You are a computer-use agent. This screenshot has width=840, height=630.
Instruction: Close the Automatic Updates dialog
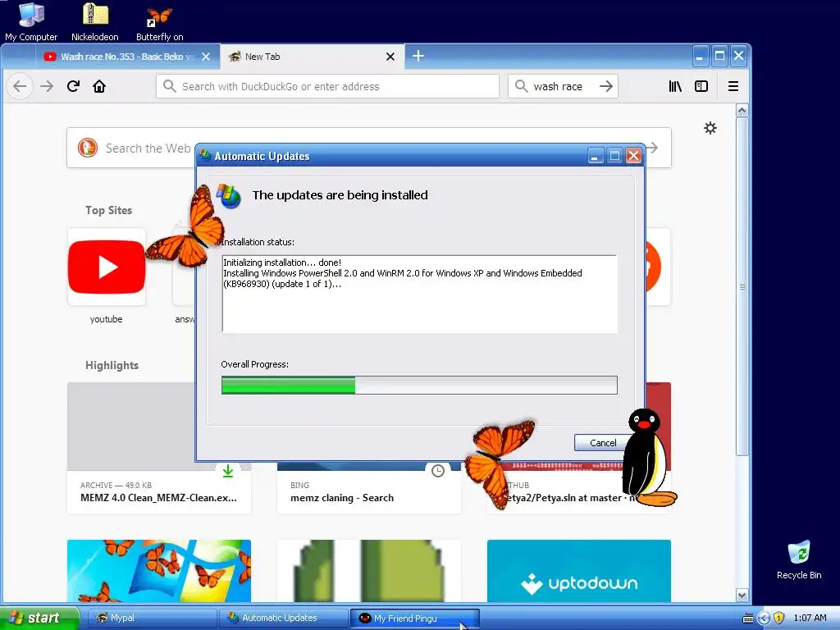pos(634,156)
